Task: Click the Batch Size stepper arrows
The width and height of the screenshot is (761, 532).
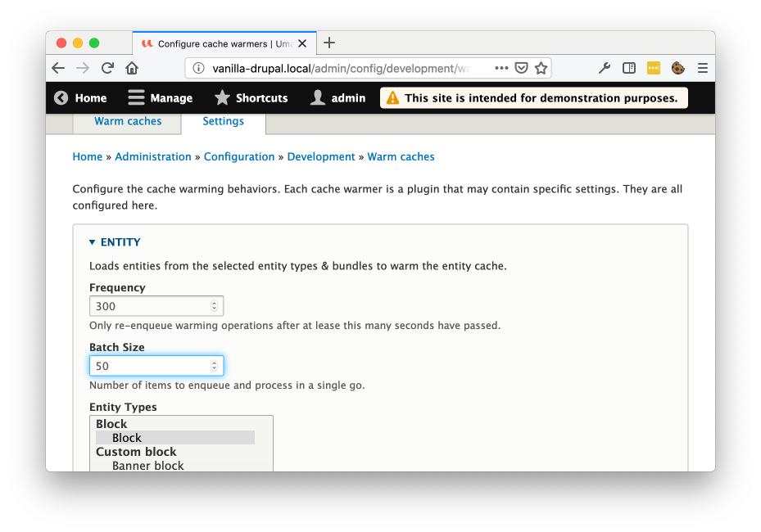Action: pyautogui.click(x=214, y=366)
